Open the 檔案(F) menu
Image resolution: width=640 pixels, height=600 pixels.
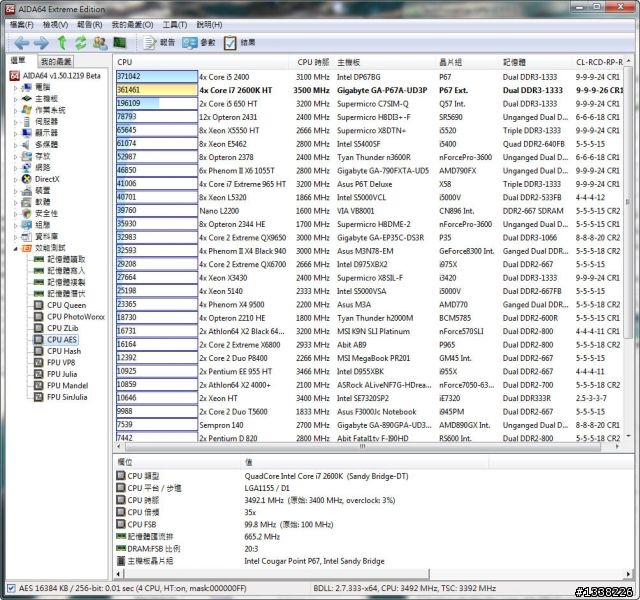click(21, 25)
